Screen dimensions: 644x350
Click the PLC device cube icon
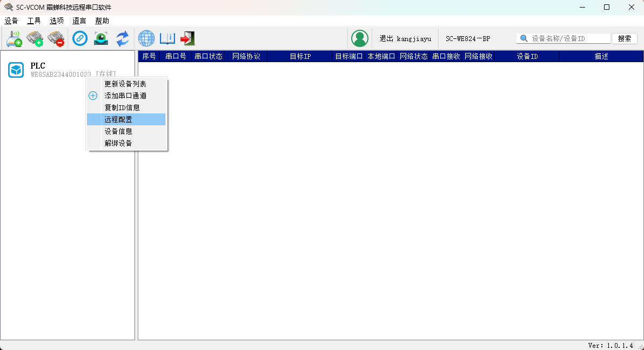tap(16, 70)
